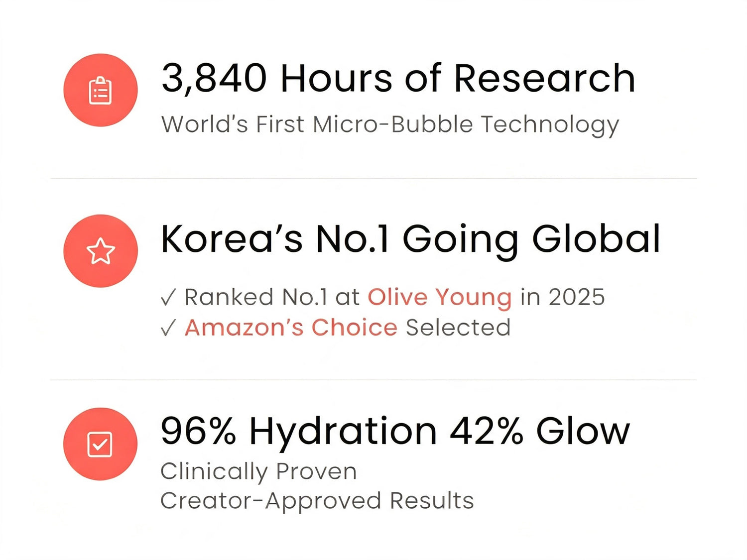This screenshot has height=560, width=747.
Task: Open the Olive Young highlighted link
Action: (x=440, y=298)
